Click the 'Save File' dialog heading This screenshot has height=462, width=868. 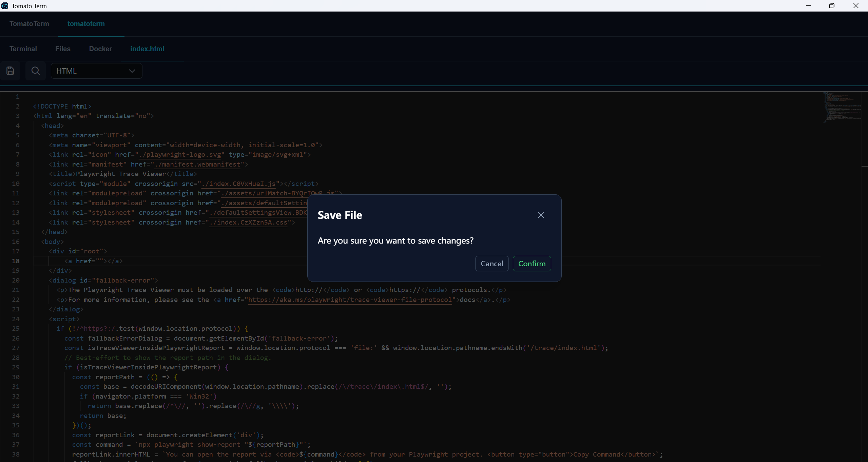pyautogui.click(x=340, y=215)
